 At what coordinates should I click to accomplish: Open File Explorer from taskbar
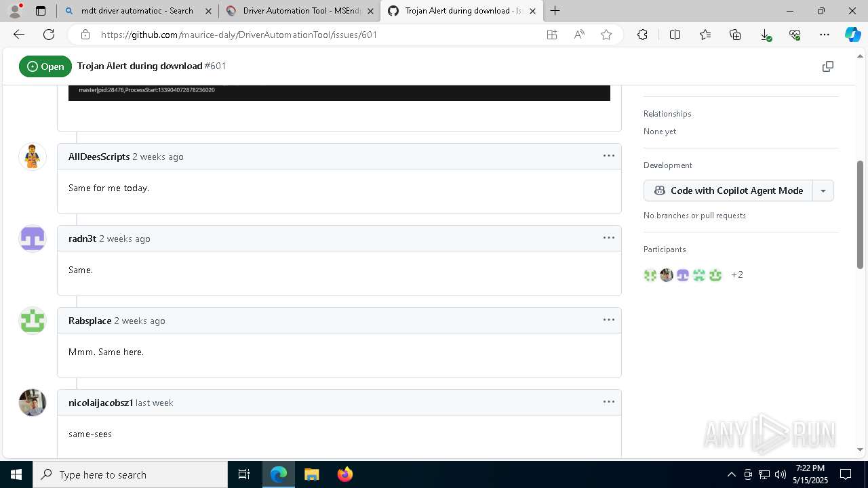click(311, 474)
